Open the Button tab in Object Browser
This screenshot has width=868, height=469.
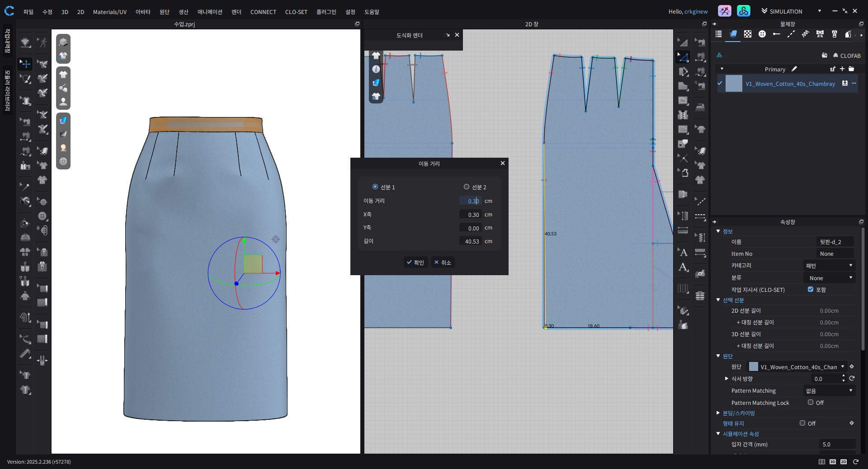[762, 34]
